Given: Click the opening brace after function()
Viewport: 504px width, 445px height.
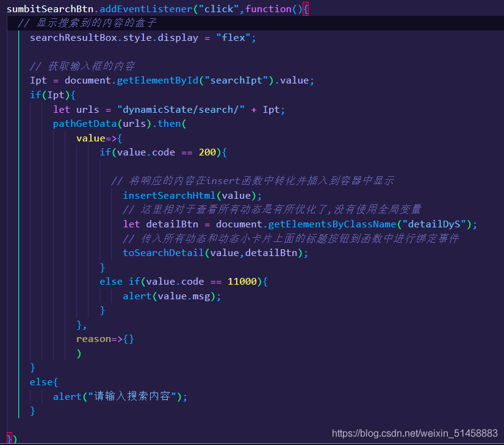Looking at the screenshot, I should tap(306, 9).
